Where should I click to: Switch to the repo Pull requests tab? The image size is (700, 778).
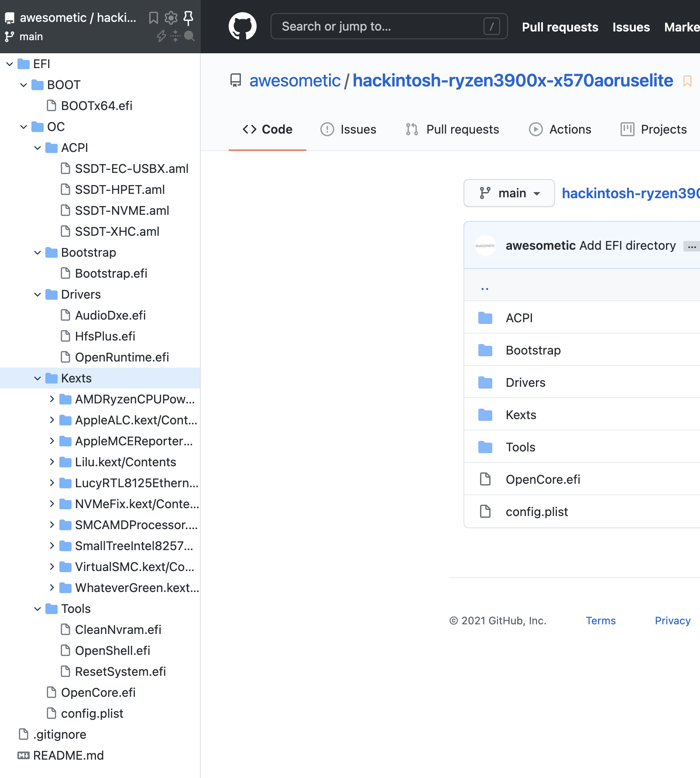pos(452,129)
